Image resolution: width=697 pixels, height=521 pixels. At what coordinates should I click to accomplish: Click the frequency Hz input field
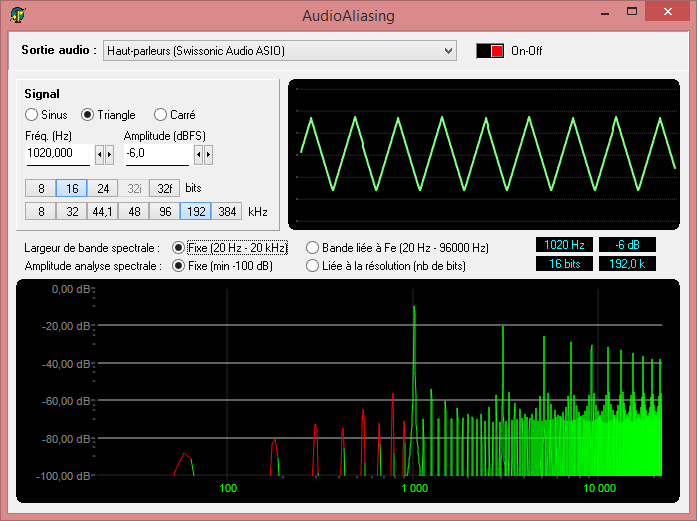pos(57,153)
